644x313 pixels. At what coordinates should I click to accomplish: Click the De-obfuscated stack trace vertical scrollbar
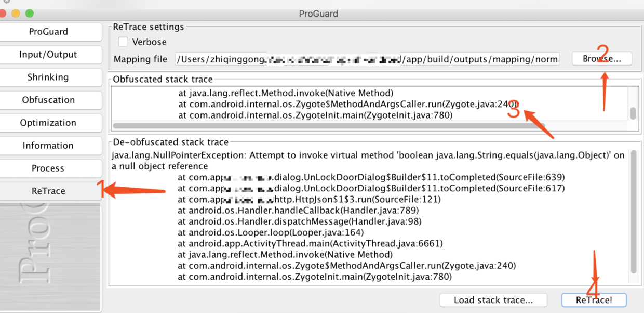633,213
